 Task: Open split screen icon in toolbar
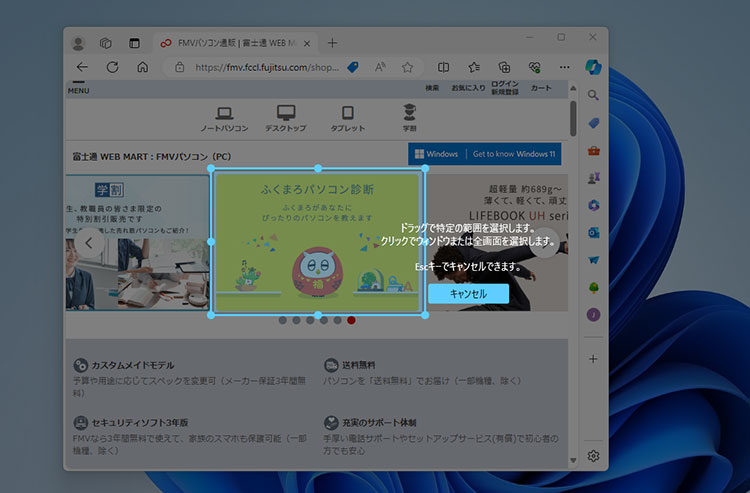tap(444, 68)
